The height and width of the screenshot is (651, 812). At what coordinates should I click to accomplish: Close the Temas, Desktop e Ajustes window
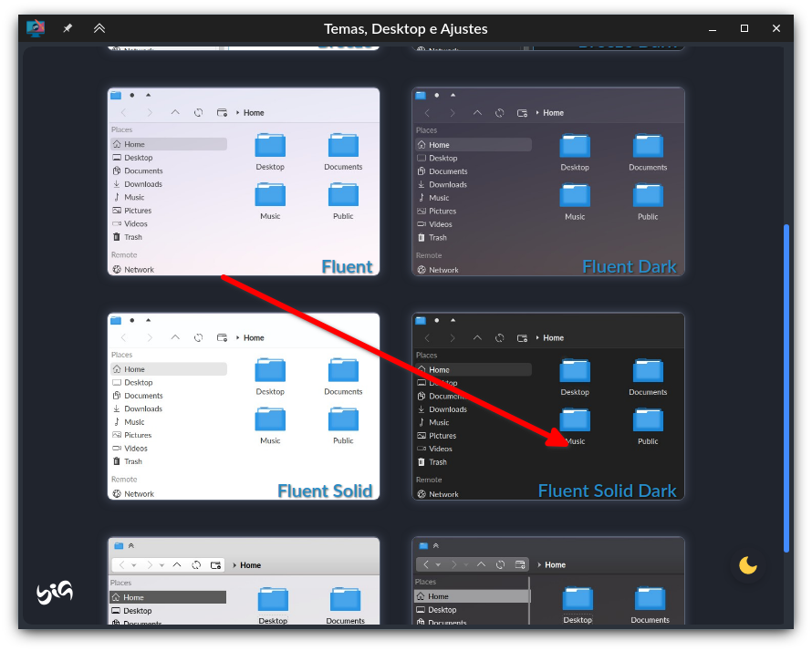coord(776,28)
